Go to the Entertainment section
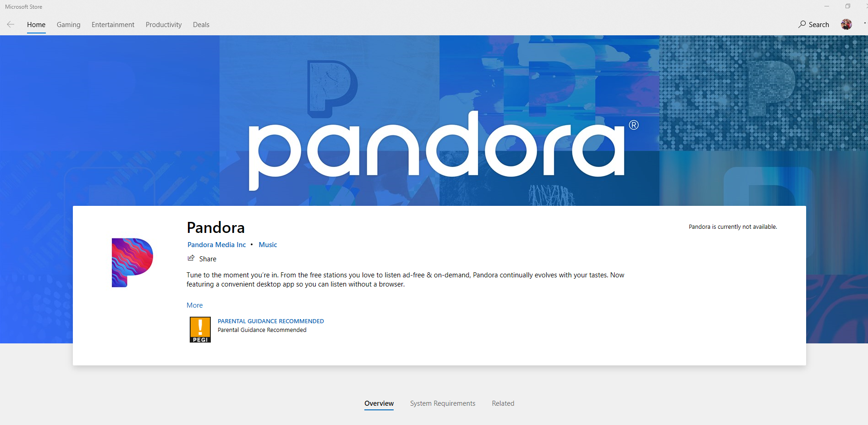This screenshot has height=425, width=868. (x=113, y=25)
